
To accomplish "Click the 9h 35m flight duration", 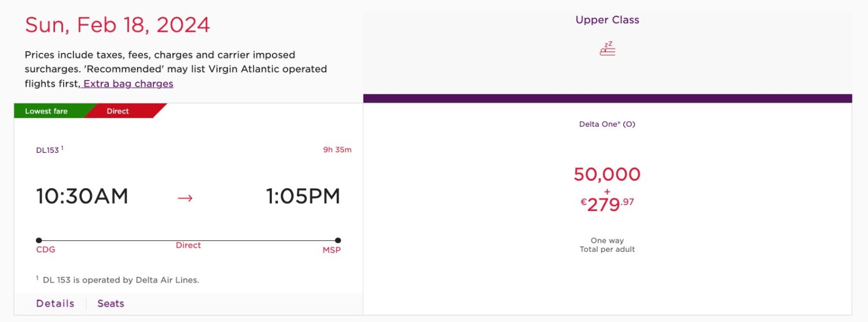I will coord(337,150).
